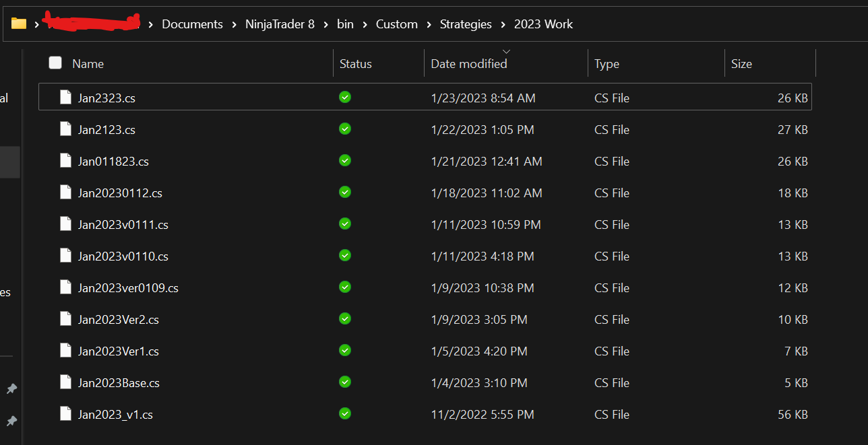
Task: Navigate to Custom folder in breadcrumb
Action: [x=396, y=24]
